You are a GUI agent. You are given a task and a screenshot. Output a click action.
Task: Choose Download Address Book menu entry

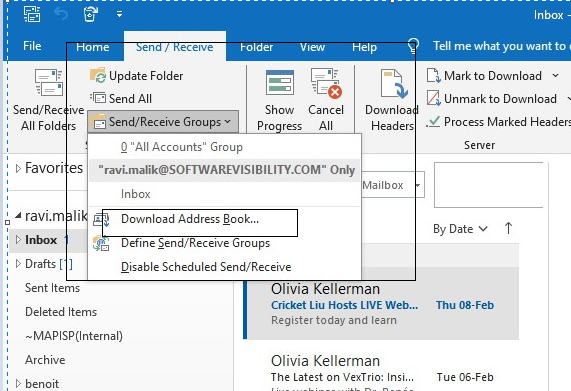tap(225, 219)
